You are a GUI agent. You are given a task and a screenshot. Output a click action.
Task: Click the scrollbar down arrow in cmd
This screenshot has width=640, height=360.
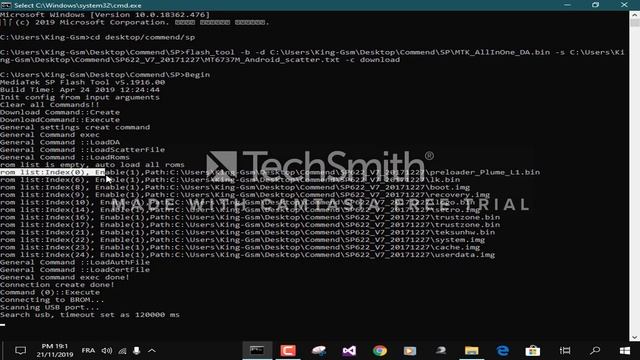[634, 338]
